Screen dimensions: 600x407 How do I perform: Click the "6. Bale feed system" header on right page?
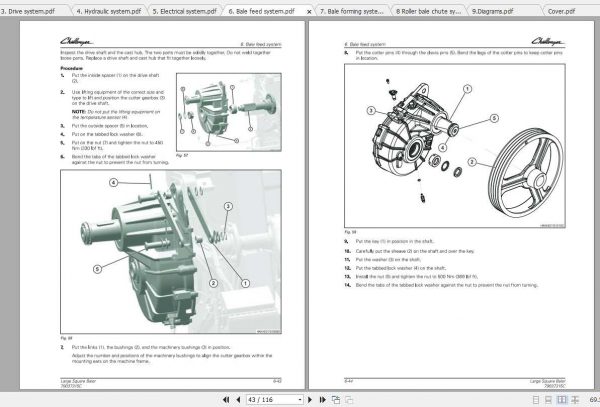click(x=365, y=44)
